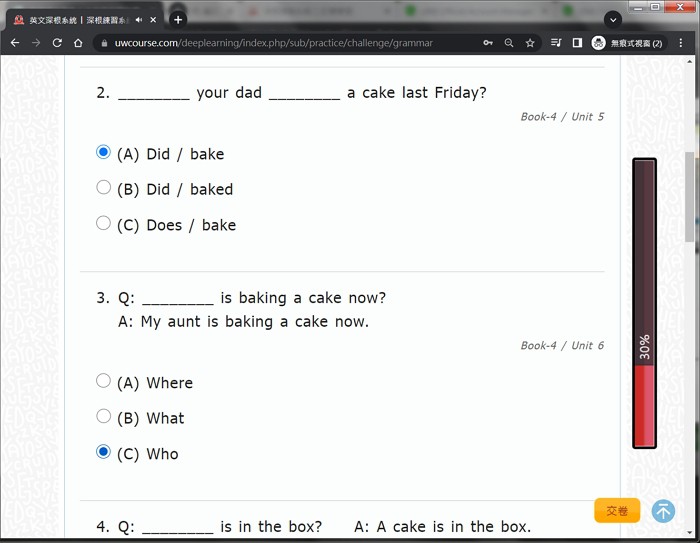Select option (B) Did / baked
Viewport: 700px width, 543px height.
coord(104,188)
